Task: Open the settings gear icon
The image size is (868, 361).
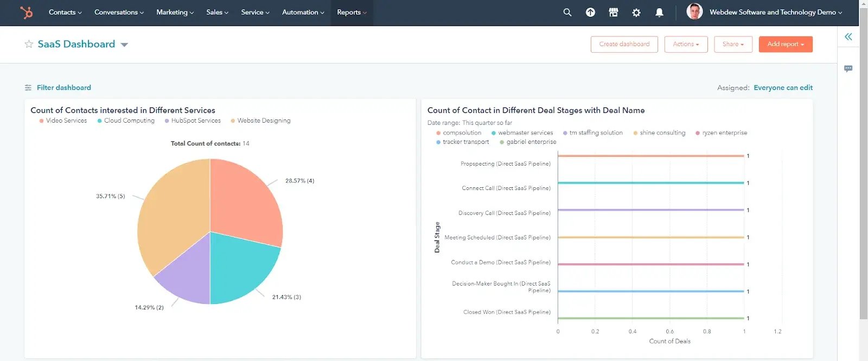Action: tap(636, 12)
